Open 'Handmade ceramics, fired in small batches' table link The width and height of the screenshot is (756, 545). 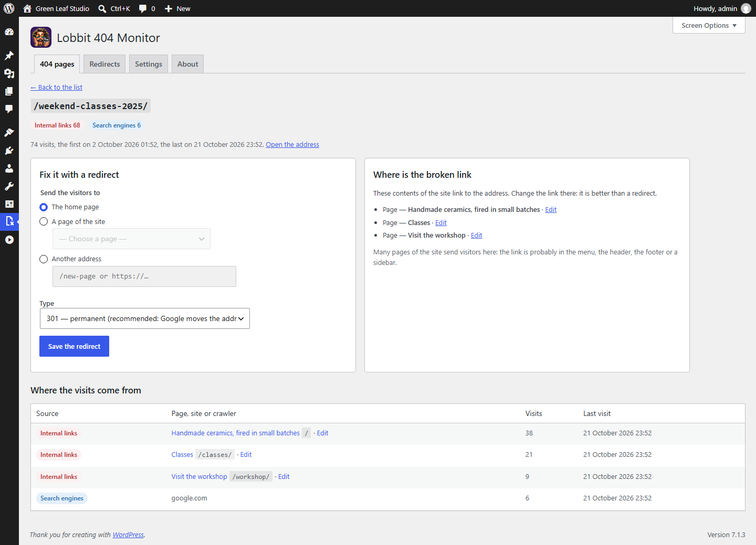[236, 433]
